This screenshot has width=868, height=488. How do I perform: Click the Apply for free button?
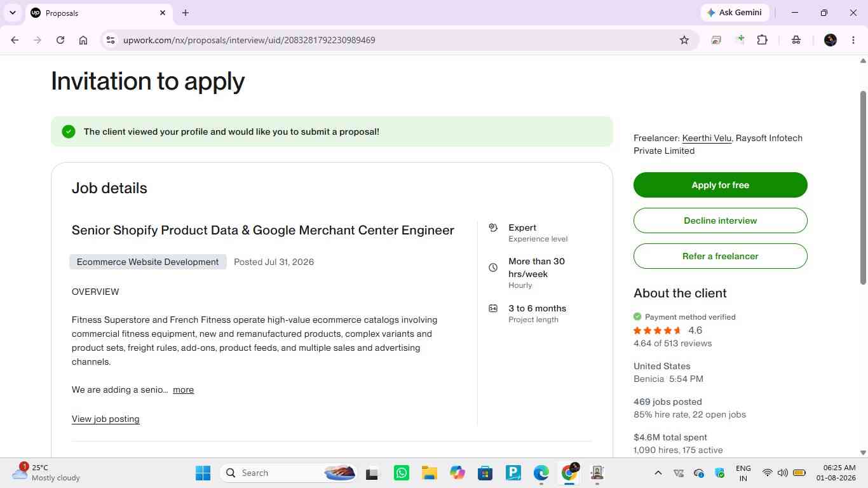[x=721, y=185]
